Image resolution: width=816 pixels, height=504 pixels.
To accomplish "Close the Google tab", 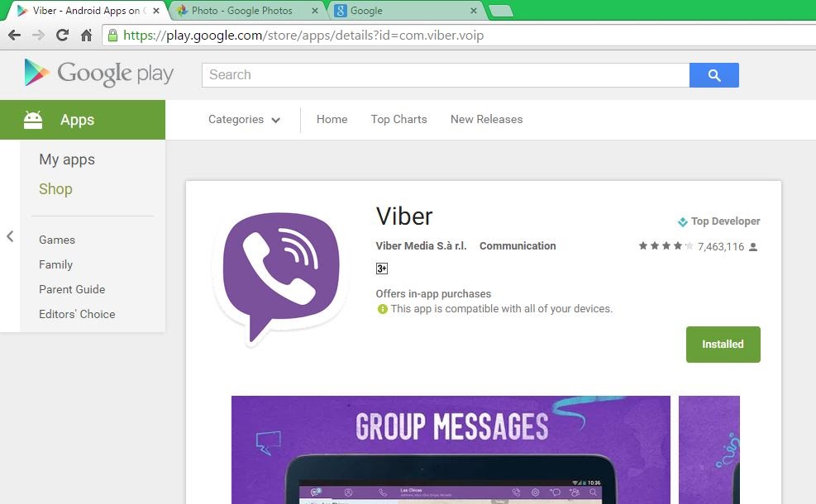I will pyautogui.click(x=473, y=11).
